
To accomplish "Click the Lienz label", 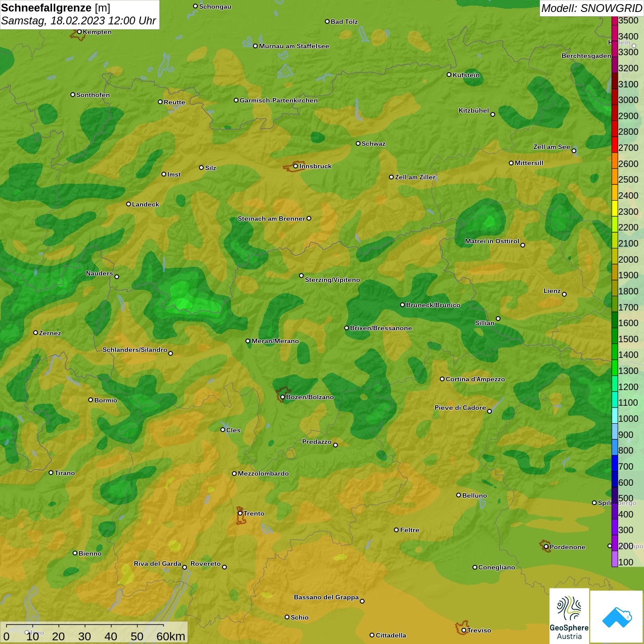I will (552, 291).
